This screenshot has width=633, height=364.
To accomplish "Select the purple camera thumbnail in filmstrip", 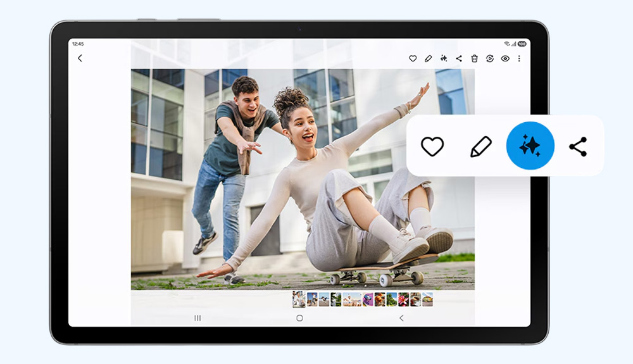I will click(x=368, y=299).
